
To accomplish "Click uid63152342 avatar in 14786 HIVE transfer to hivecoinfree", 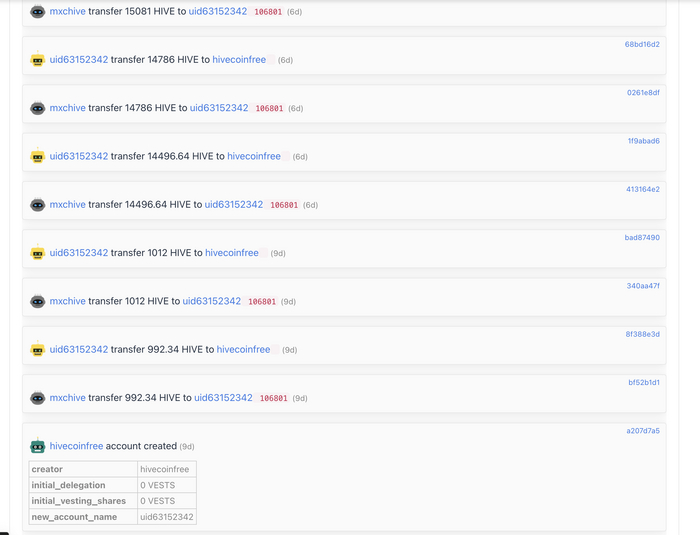I will [38, 60].
